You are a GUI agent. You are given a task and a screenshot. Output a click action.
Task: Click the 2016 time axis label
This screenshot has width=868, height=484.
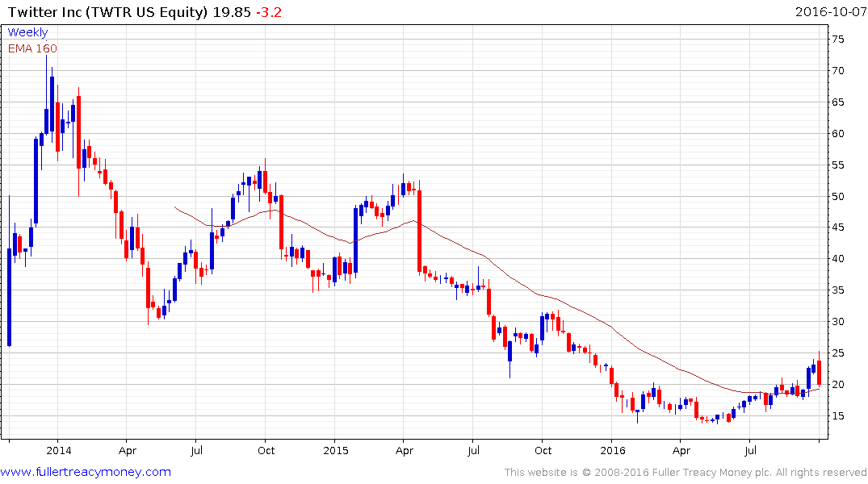coord(612,450)
